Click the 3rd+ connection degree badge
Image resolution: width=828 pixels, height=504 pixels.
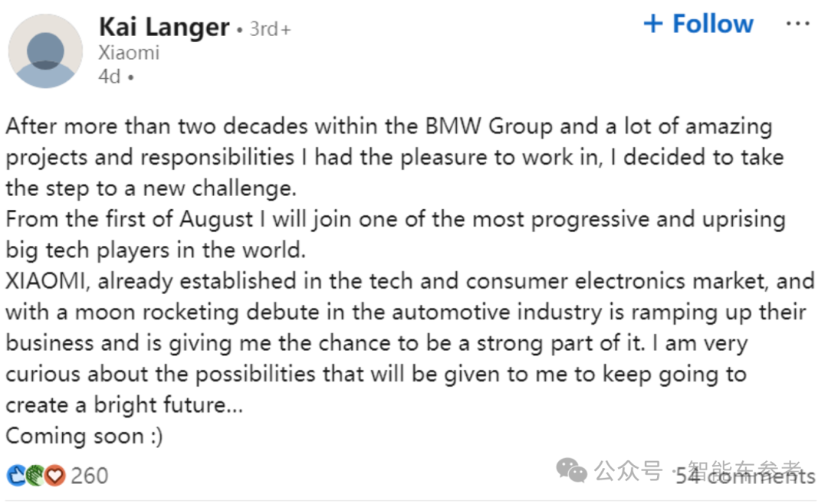[x=269, y=30]
